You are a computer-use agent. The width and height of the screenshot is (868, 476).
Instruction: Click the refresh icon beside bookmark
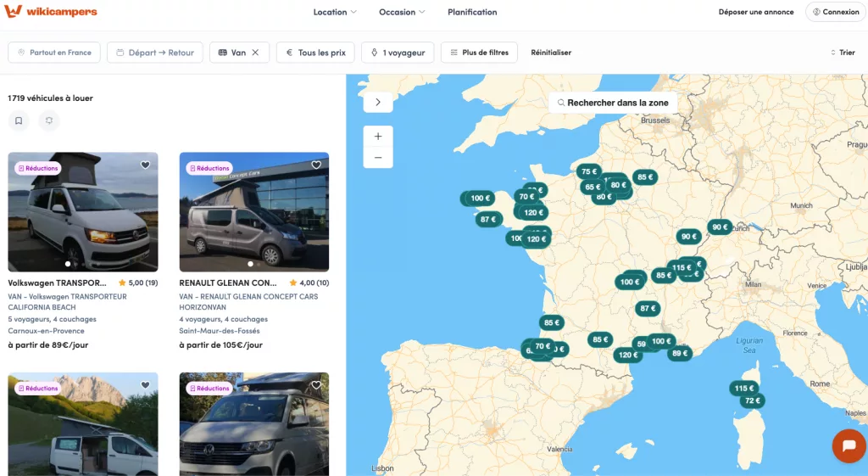[x=49, y=121]
